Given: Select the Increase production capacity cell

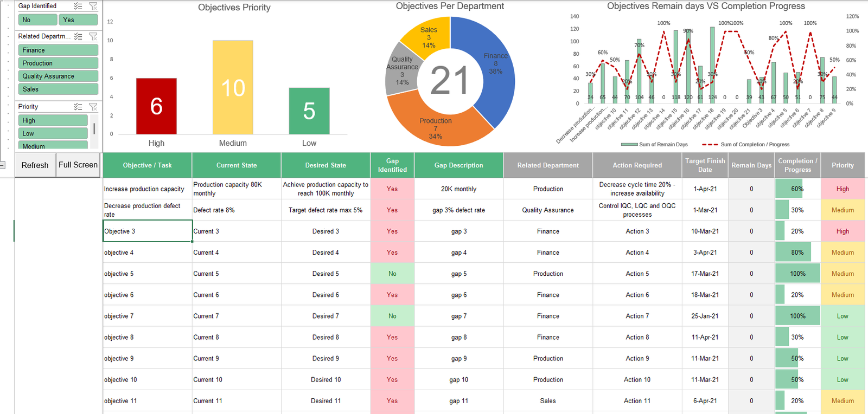Looking at the screenshot, I should [147, 189].
